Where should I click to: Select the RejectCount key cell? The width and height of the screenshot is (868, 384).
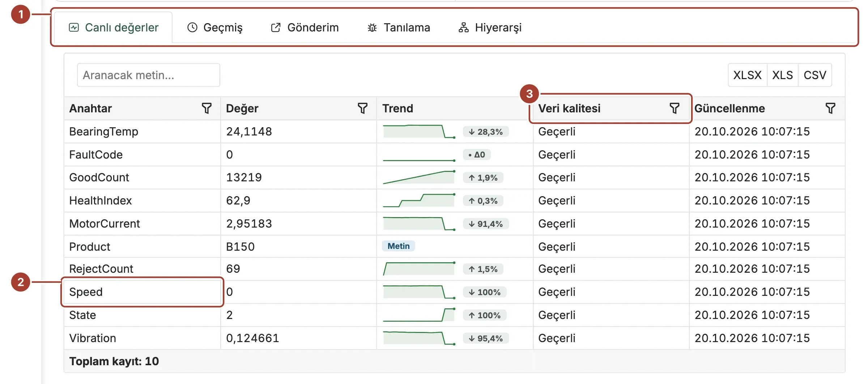point(142,269)
